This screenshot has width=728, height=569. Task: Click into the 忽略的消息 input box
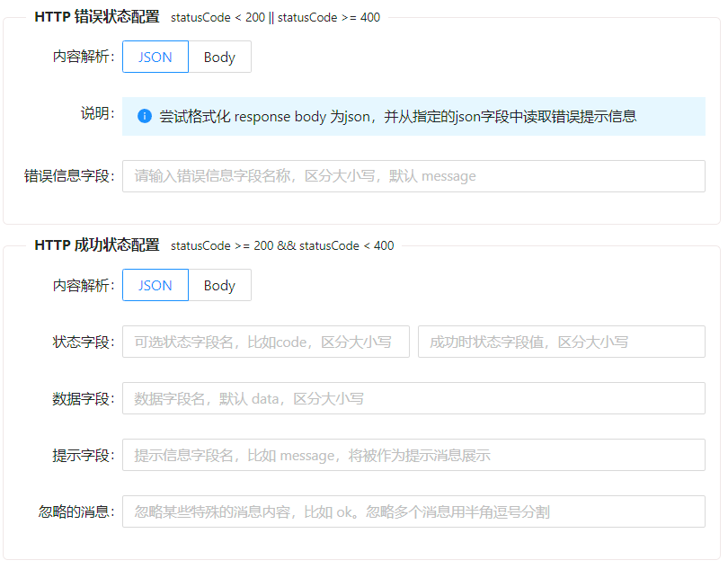tap(413, 511)
